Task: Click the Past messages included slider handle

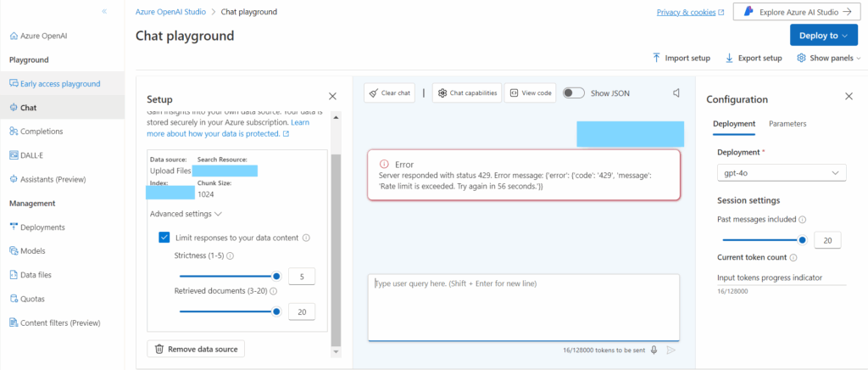Action: coord(802,240)
